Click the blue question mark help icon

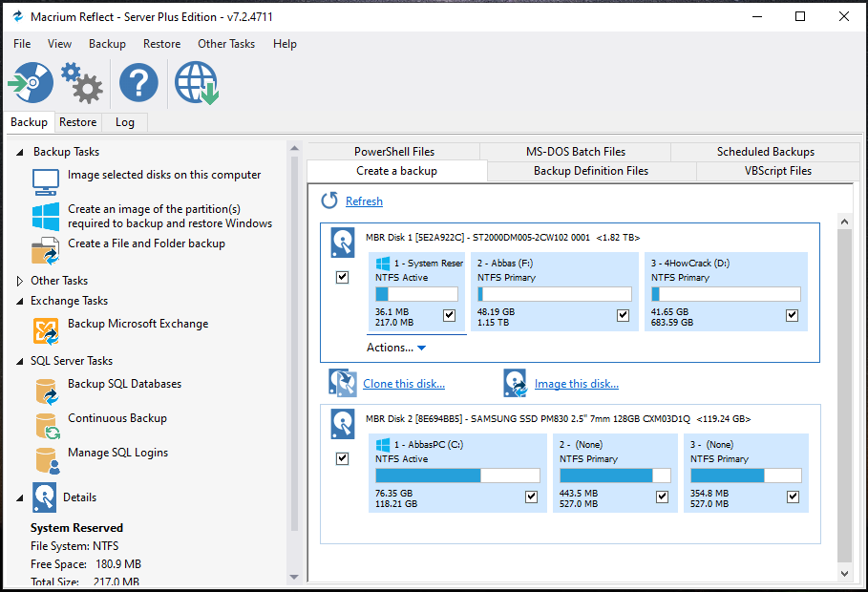click(x=138, y=82)
